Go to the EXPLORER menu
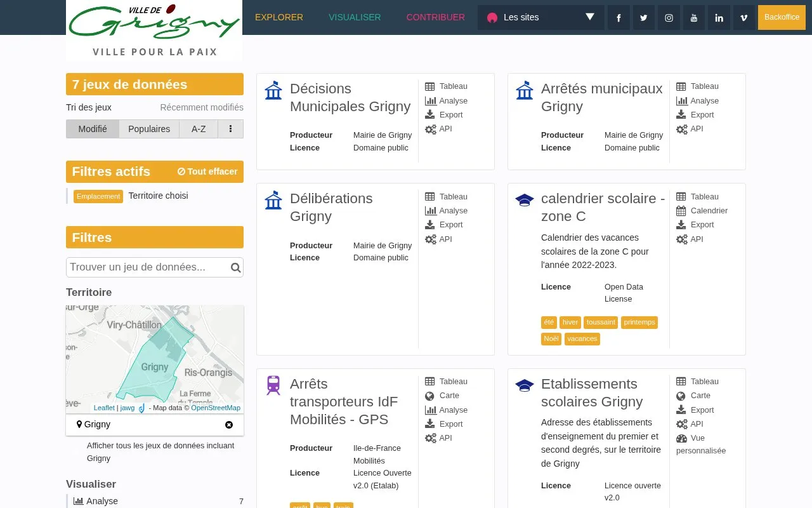 [x=279, y=17]
